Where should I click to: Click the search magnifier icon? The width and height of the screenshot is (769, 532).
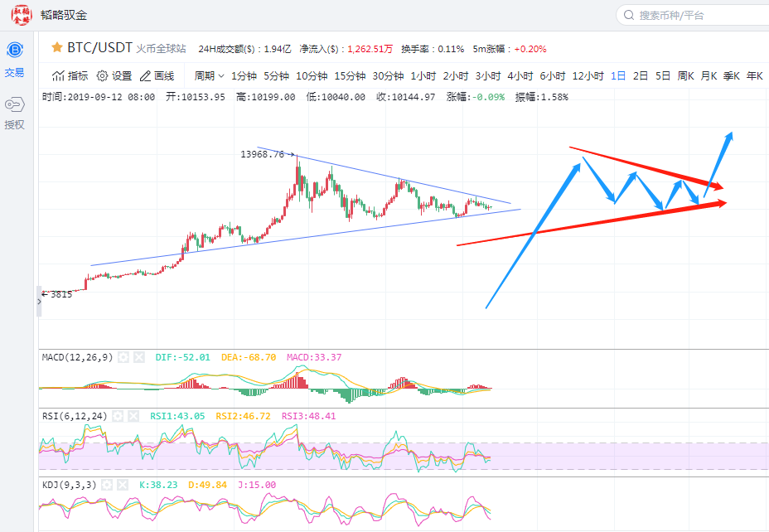629,15
